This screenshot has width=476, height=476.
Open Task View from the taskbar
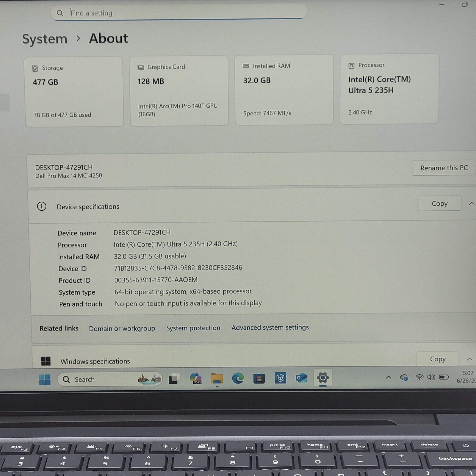pyautogui.click(x=173, y=379)
